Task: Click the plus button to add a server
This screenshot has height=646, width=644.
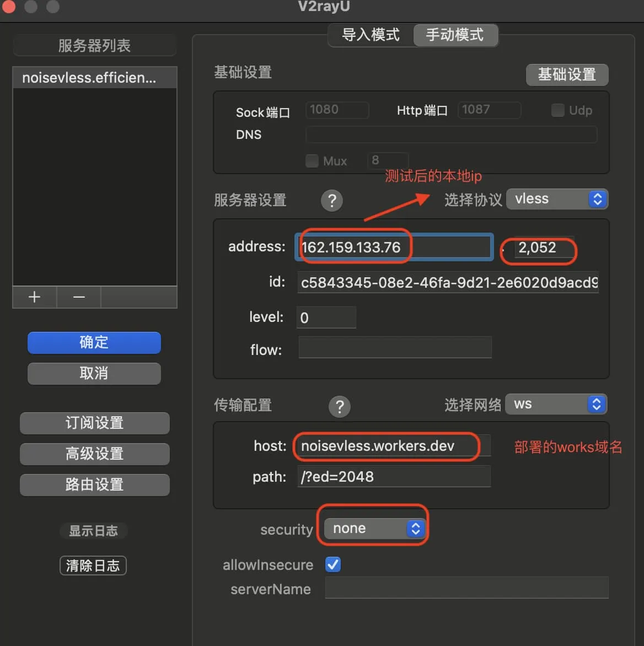Action: coord(34,297)
